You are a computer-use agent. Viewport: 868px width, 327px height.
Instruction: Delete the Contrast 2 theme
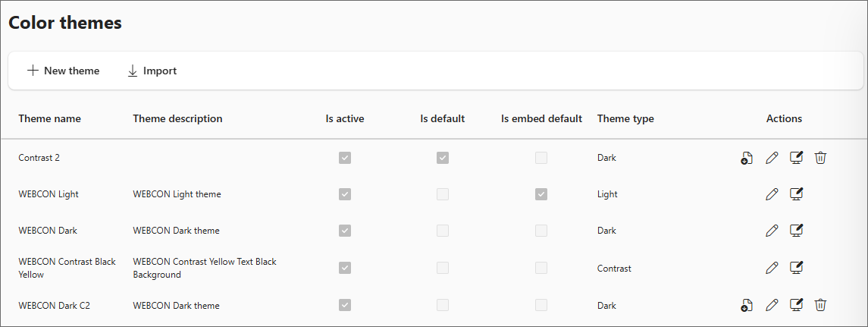coord(820,158)
